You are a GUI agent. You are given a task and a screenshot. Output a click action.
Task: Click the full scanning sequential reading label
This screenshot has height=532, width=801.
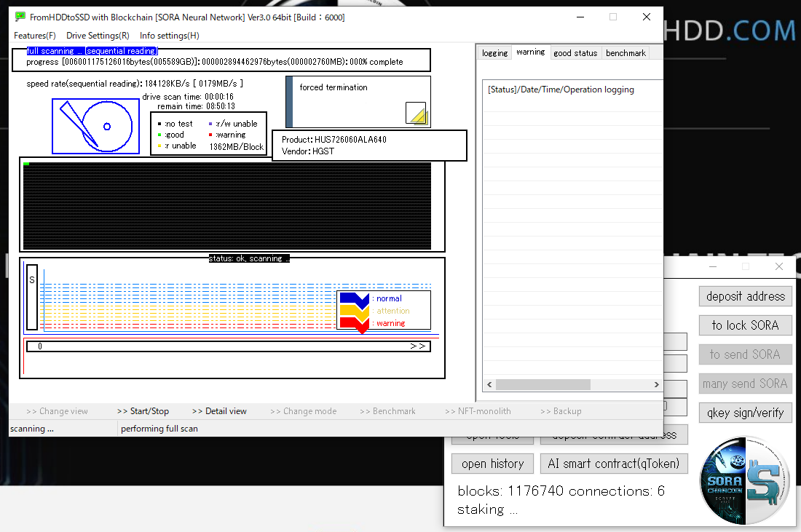[92, 51]
